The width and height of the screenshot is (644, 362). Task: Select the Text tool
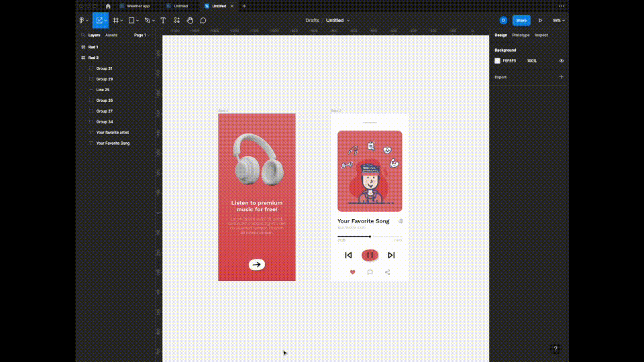point(163,21)
